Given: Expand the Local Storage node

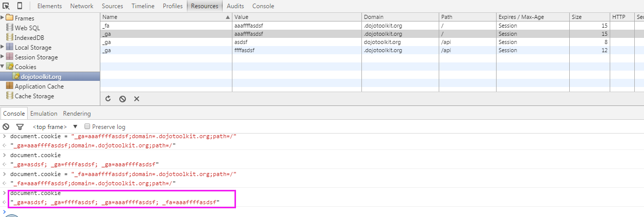Looking at the screenshot, I should pyautogui.click(x=3, y=48).
